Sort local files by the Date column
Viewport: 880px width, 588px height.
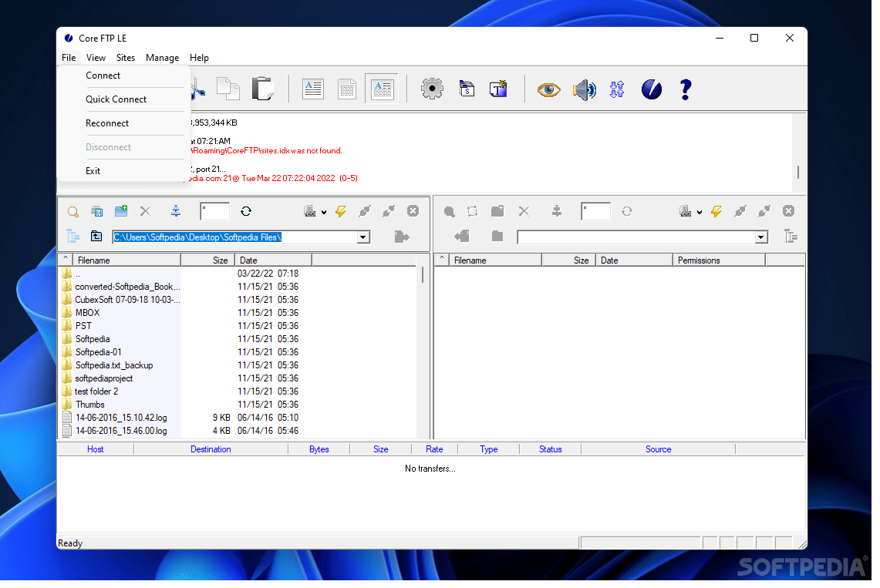274,260
